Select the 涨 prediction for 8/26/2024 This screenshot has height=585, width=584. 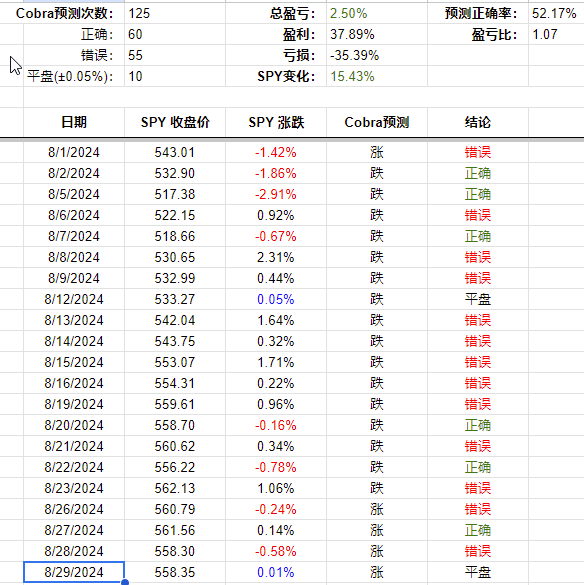pyautogui.click(x=377, y=509)
